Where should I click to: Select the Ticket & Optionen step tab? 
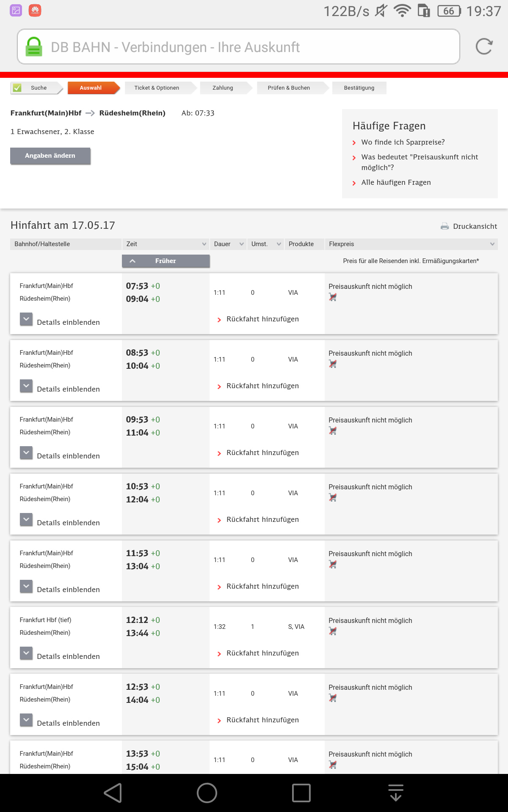[x=157, y=88]
